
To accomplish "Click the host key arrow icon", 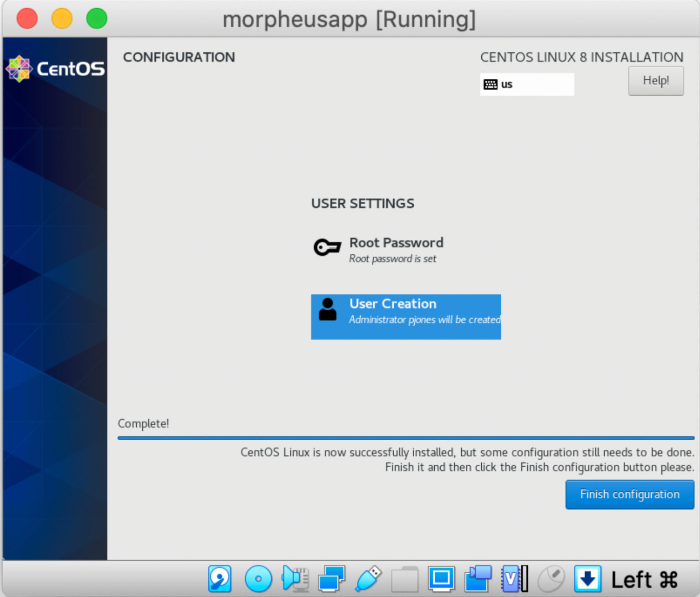I will pos(587,579).
